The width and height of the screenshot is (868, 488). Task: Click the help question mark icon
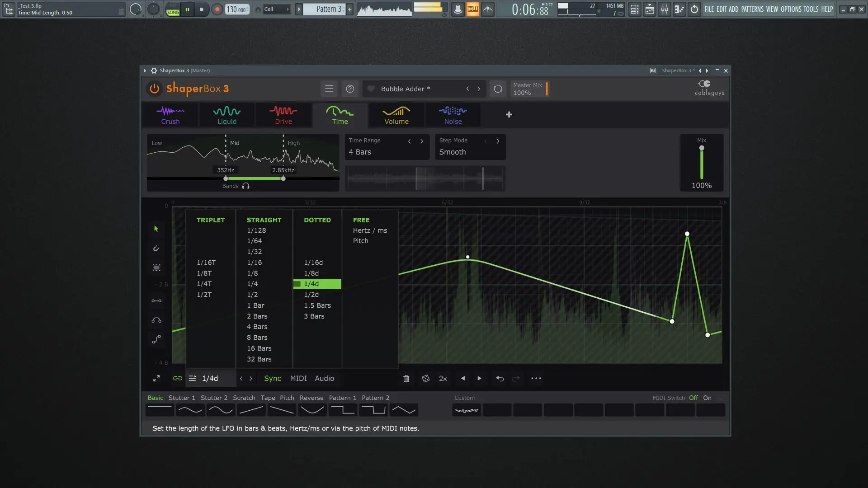(x=350, y=89)
